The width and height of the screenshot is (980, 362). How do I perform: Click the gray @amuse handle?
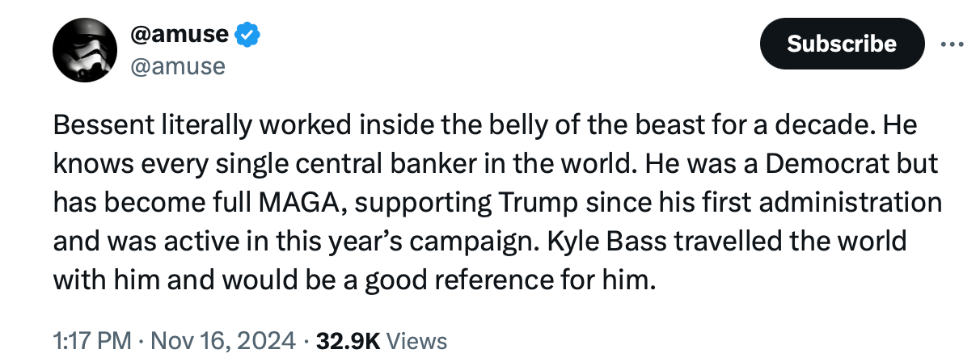[x=177, y=65]
